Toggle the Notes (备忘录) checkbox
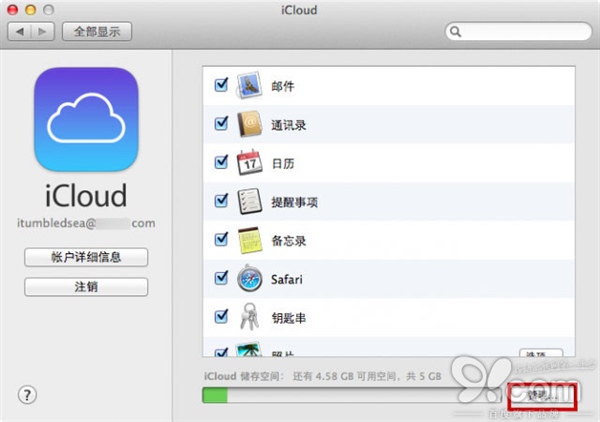Viewport: 600px width, 422px height. click(221, 240)
